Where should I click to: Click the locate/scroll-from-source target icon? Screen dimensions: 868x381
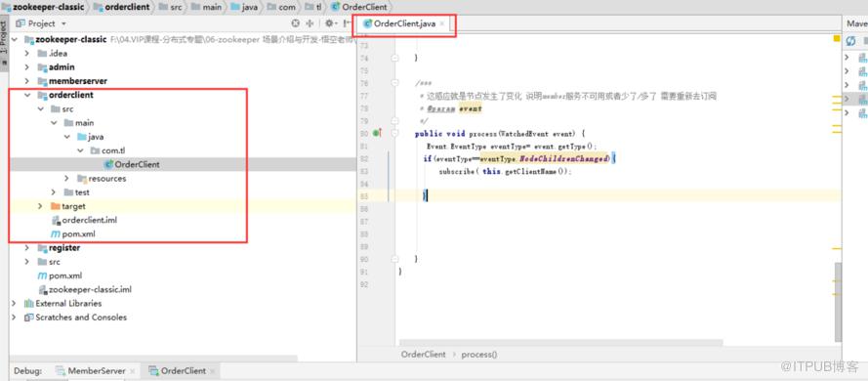(296, 23)
